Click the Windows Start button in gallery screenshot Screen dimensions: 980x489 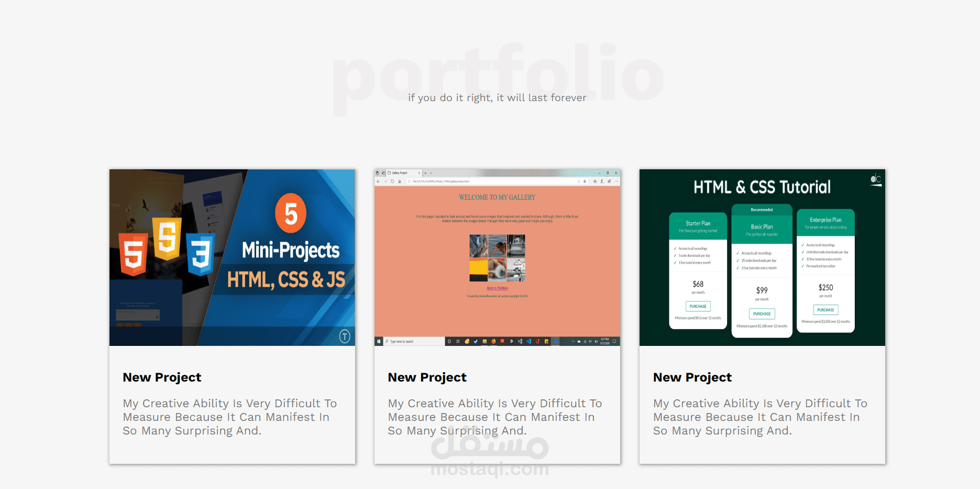379,341
